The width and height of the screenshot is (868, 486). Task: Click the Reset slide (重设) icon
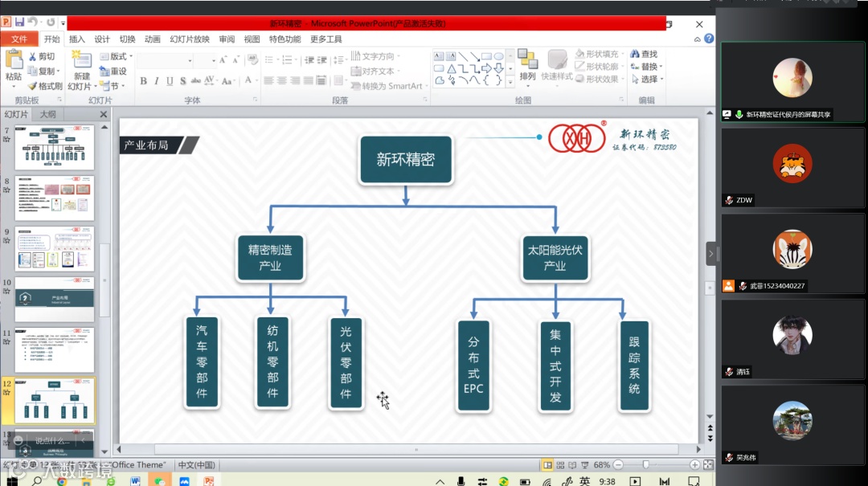(104, 71)
